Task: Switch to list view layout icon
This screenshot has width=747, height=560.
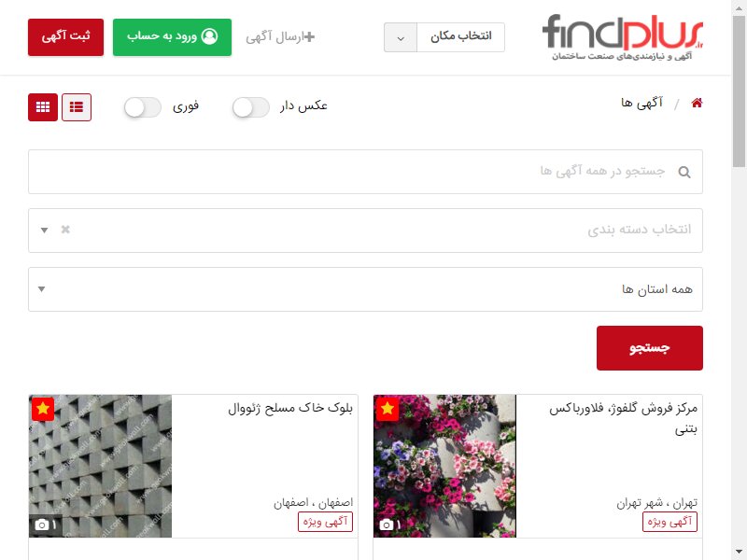Action: tap(77, 107)
